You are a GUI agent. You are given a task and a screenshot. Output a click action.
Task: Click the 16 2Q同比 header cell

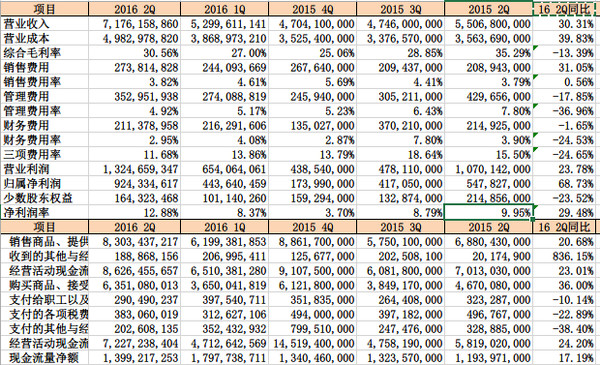pos(565,9)
